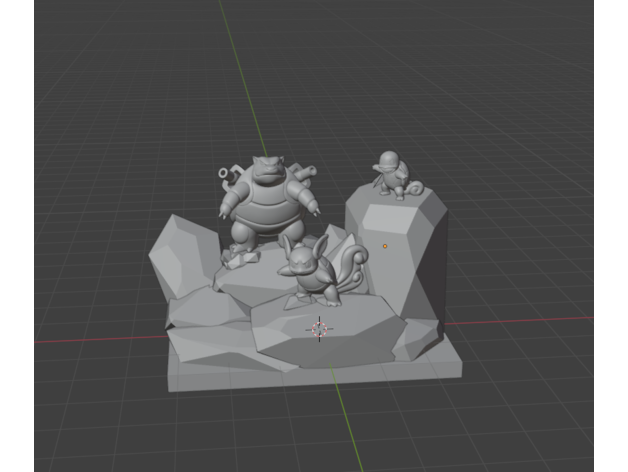Click the green Y axis line above the model
628x472 pixels.
[x=245, y=80]
